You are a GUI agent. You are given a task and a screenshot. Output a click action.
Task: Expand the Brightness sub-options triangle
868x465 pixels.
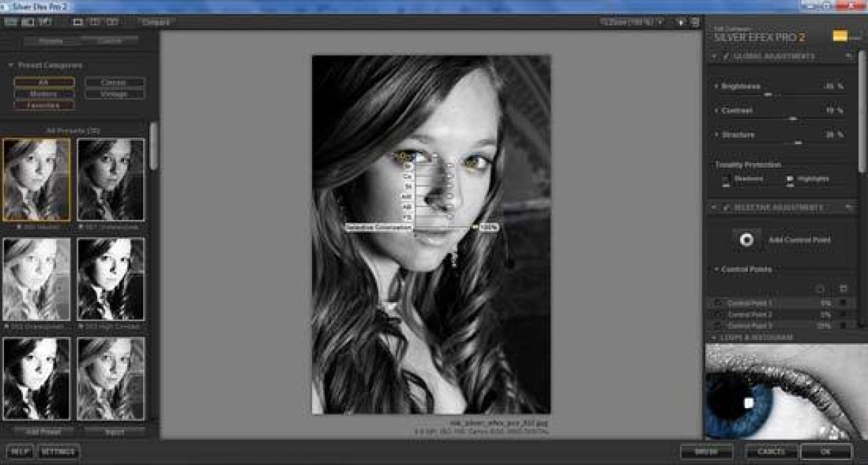pyautogui.click(x=717, y=86)
